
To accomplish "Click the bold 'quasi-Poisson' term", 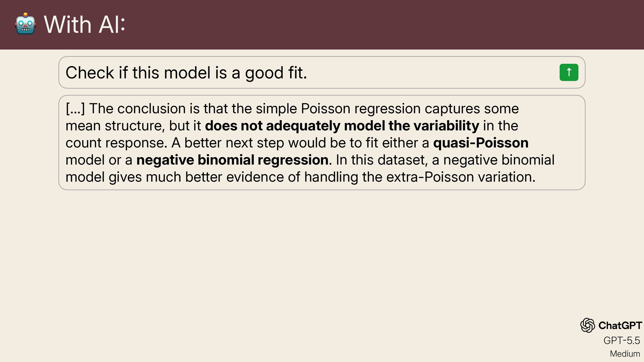I will 481,143.
